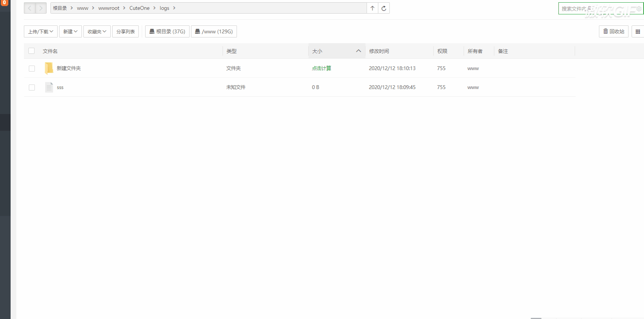Refresh the file list

[384, 8]
